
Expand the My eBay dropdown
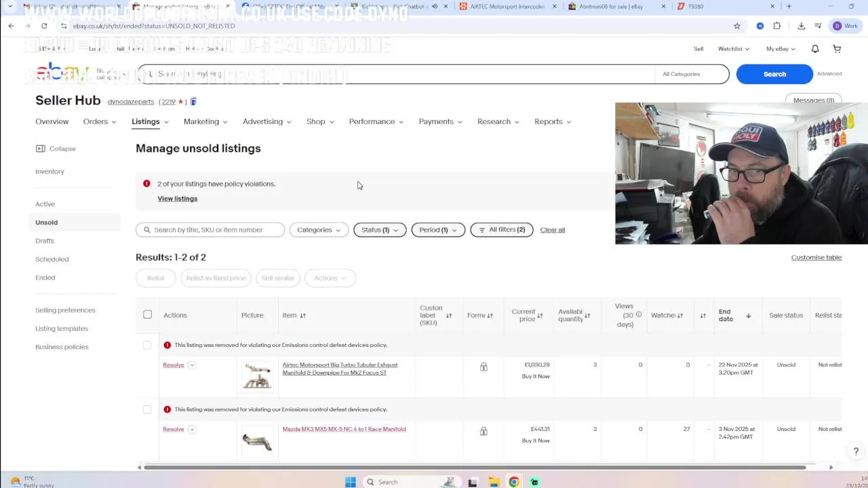[781, 49]
